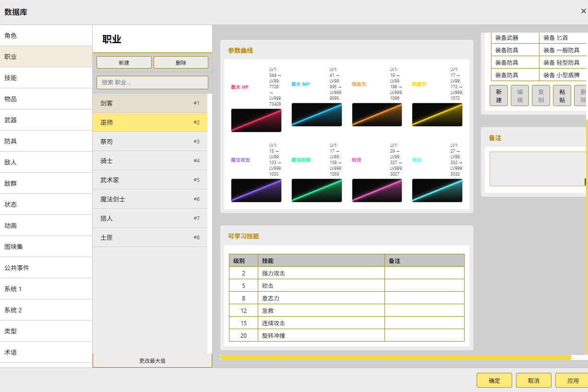Select skill row 旋转冲撞 level 20
The height and width of the screenshot is (392, 588).
[x=347, y=335]
